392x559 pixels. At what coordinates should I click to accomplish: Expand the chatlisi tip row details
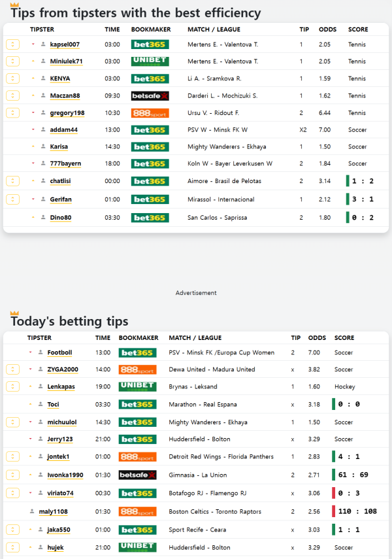tap(12, 181)
